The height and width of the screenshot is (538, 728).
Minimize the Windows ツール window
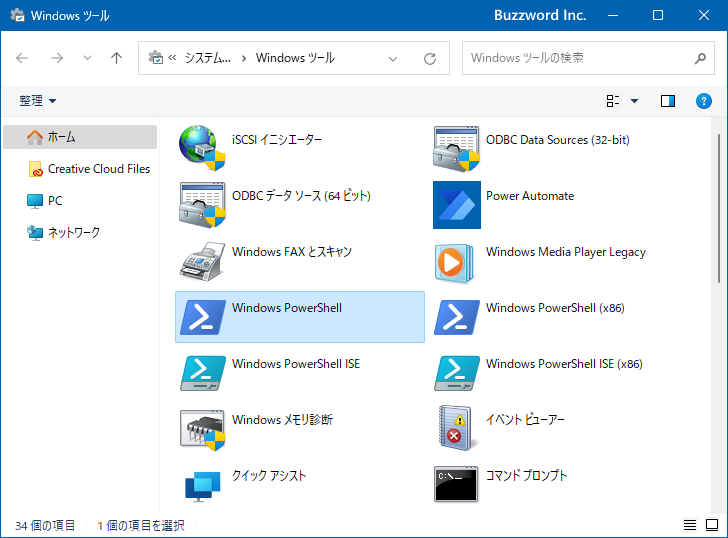tap(613, 15)
